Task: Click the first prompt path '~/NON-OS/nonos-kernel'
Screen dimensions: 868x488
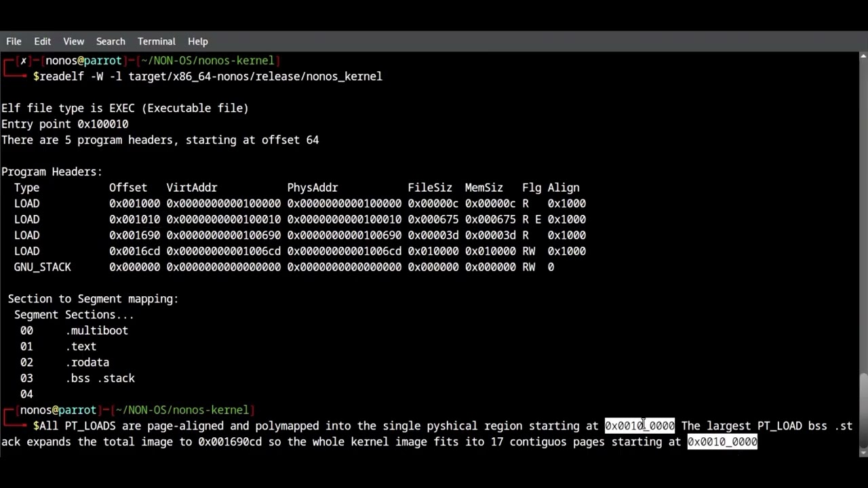Action: (208, 61)
